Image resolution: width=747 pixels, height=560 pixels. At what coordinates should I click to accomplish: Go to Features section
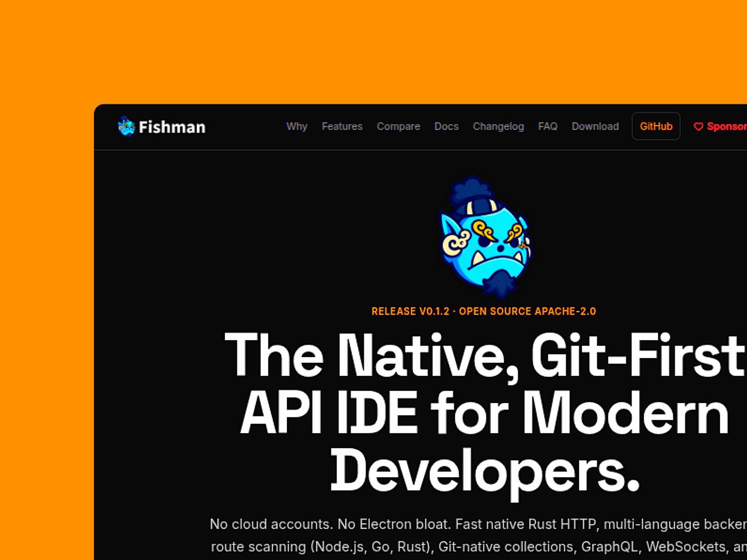point(342,126)
